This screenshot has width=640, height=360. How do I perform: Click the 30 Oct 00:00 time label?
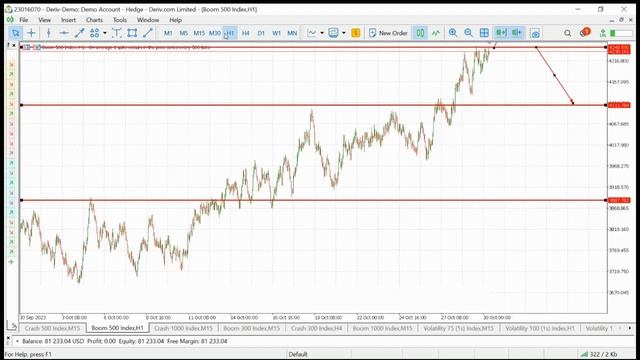pos(497,318)
